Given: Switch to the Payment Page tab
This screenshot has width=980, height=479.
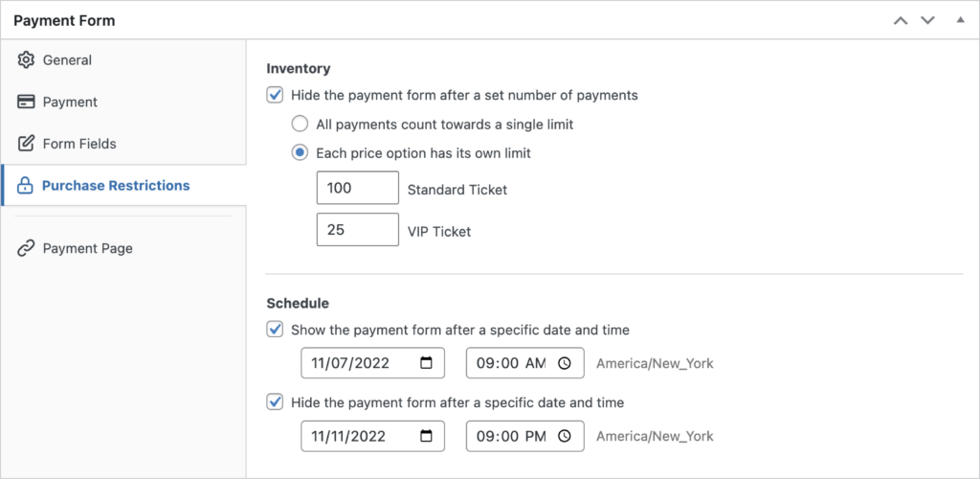Looking at the screenshot, I should (87, 248).
